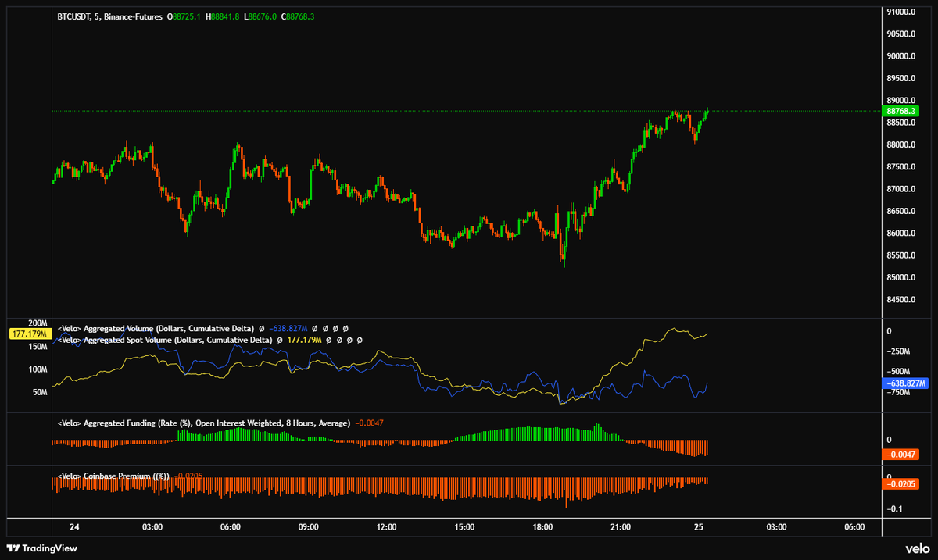Open the TradingView logo link
938x560 pixels.
click(42, 548)
